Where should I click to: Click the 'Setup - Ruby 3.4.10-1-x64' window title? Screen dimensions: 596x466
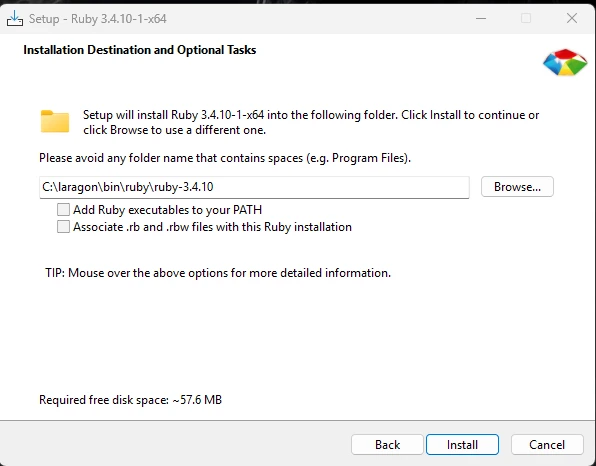(x=98, y=19)
